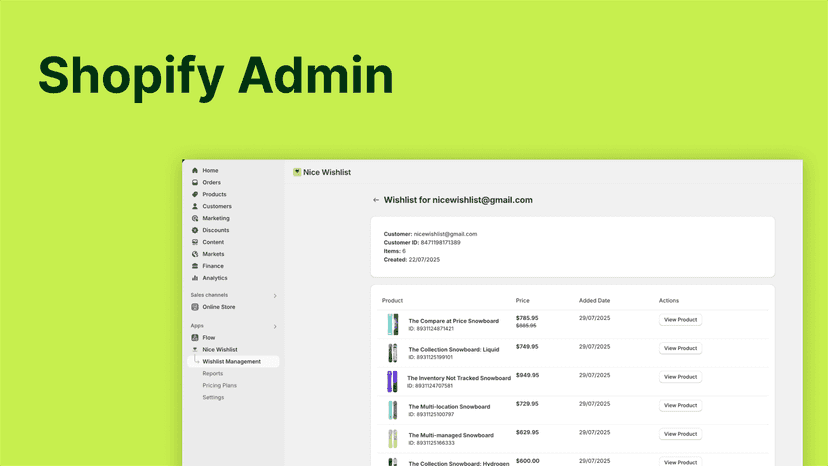The width and height of the screenshot is (828, 466).
Task: Open the Settings submenu item
Action: (213, 397)
